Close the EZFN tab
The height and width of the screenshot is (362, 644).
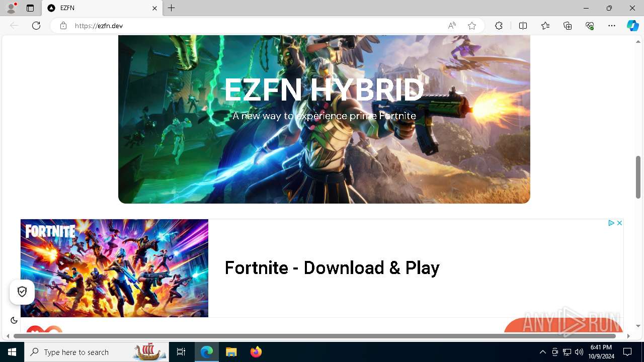point(154,8)
